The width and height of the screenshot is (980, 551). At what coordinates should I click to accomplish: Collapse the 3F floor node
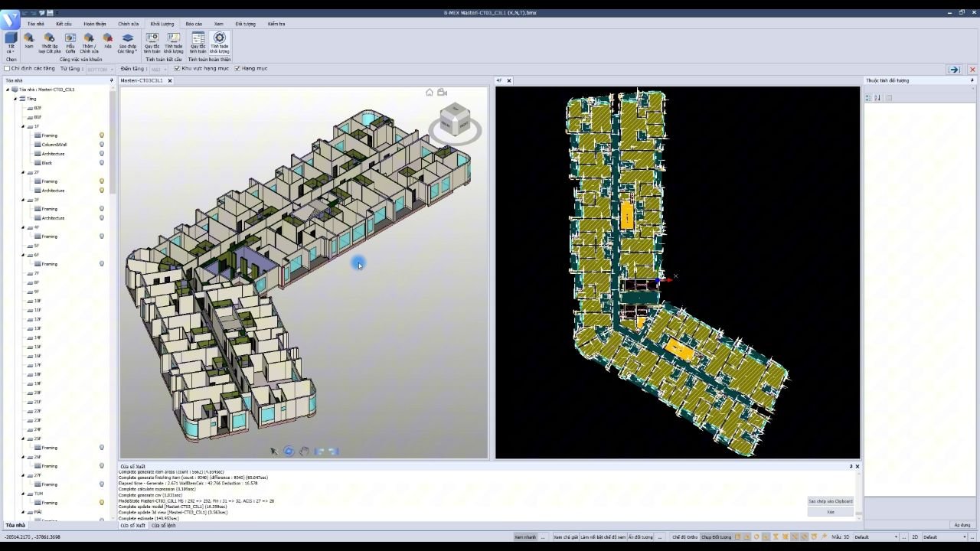pyautogui.click(x=24, y=200)
